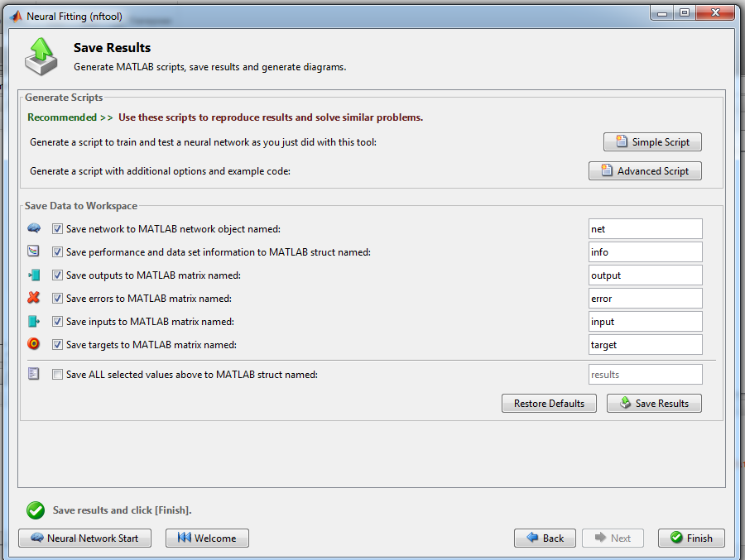Click the red X errors icon
The height and width of the screenshot is (560, 745).
(33, 298)
